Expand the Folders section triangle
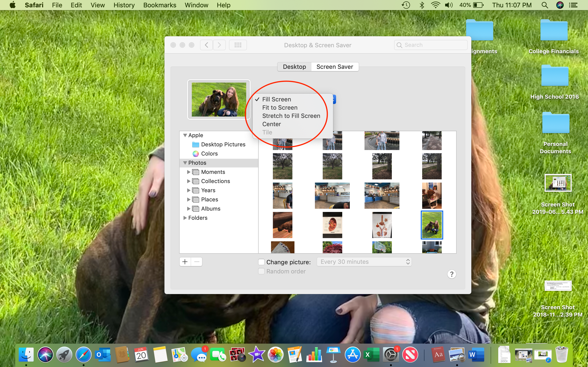The height and width of the screenshot is (367, 588). [185, 218]
